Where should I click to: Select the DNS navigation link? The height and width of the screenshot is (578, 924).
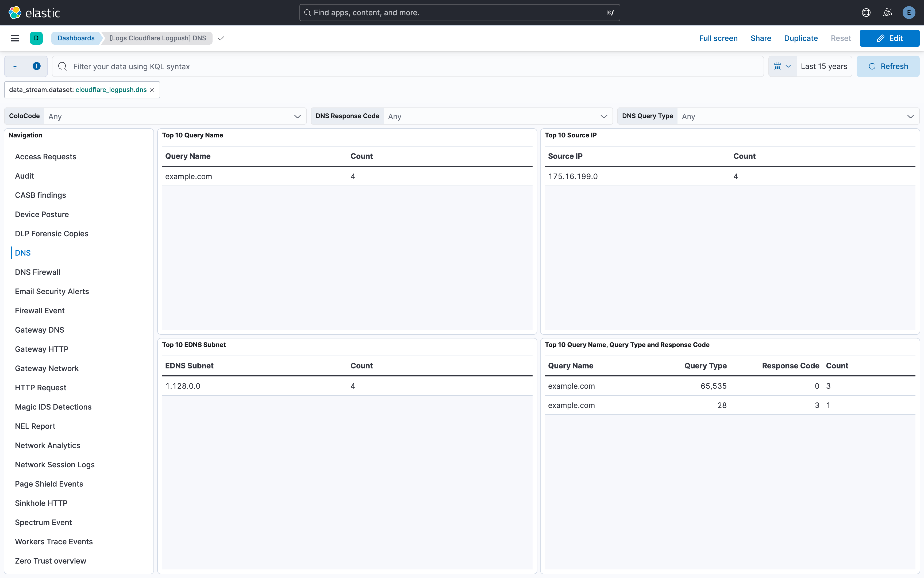click(x=23, y=253)
